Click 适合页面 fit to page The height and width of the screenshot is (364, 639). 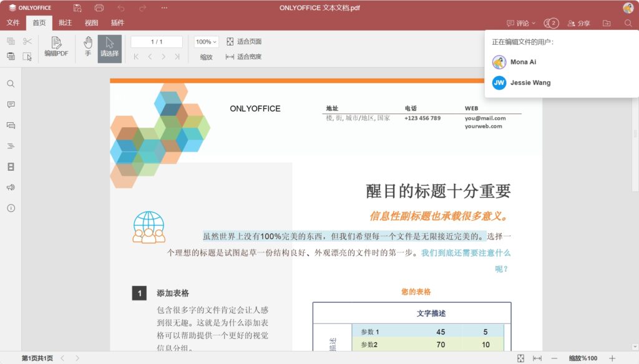click(244, 42)
